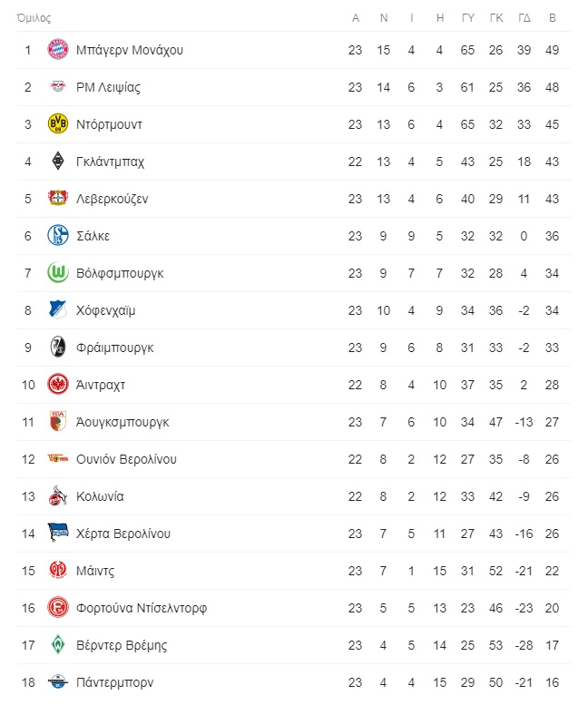Click the Φορτούνα Ντίσελντορφ team name

tap(142, 608)
